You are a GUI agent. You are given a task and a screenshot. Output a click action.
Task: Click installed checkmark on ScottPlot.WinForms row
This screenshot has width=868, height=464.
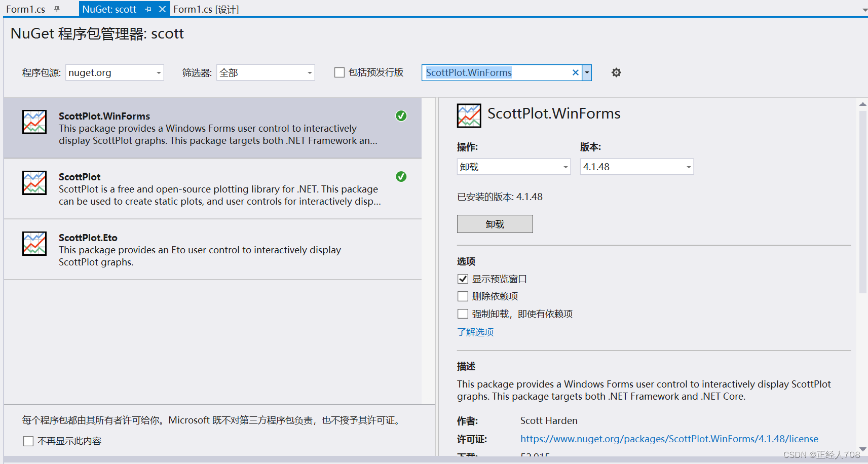coord(401,116)
